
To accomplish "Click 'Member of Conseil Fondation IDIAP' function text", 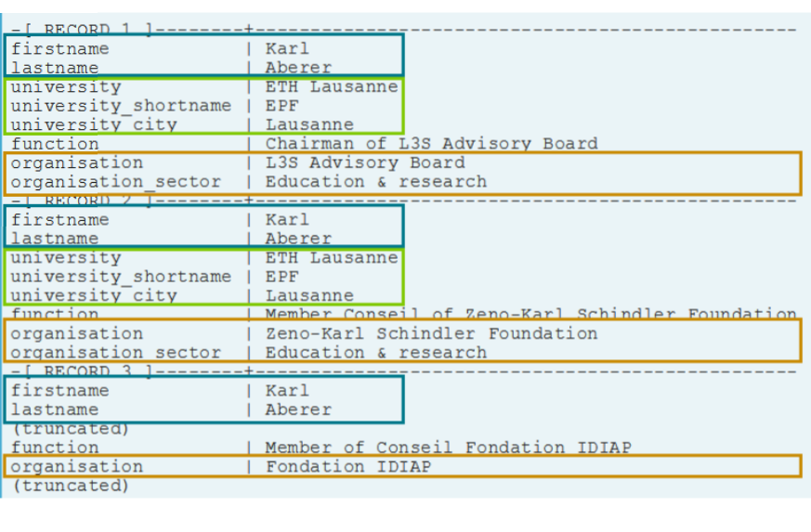I will tap(448, 448).
